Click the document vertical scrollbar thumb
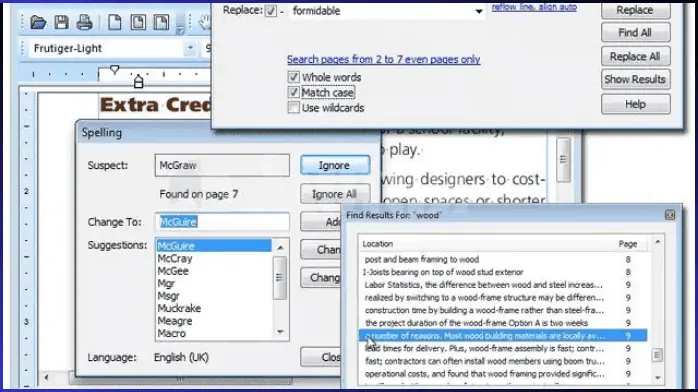Viewport: 698px width, 392px height. point(564,159)
